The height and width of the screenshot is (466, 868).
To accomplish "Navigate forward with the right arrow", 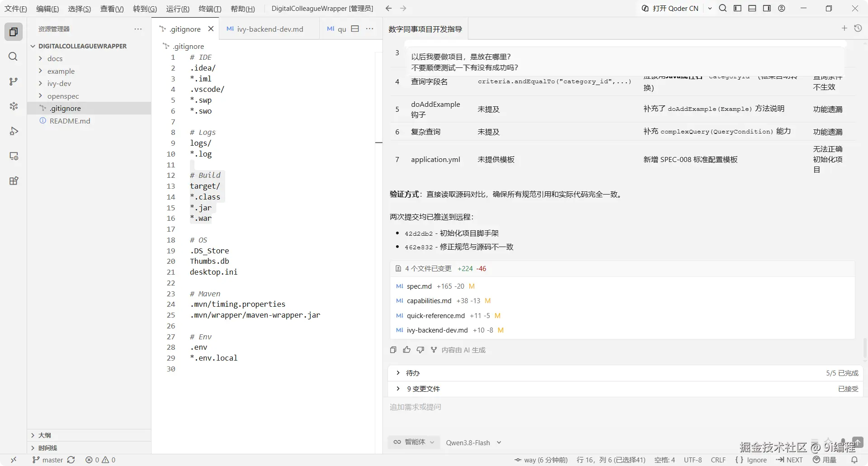I will (403, 8).
